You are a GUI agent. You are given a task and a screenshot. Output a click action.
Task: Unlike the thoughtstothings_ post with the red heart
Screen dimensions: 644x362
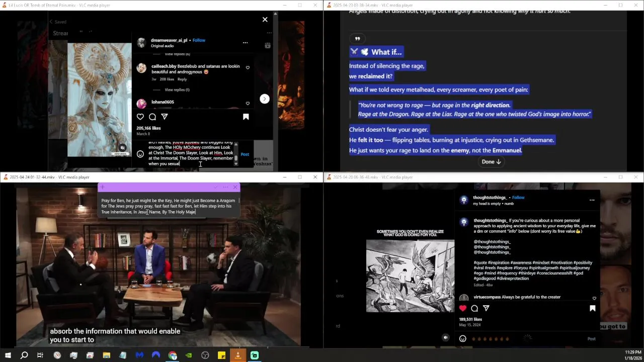(x=463, y=308)
